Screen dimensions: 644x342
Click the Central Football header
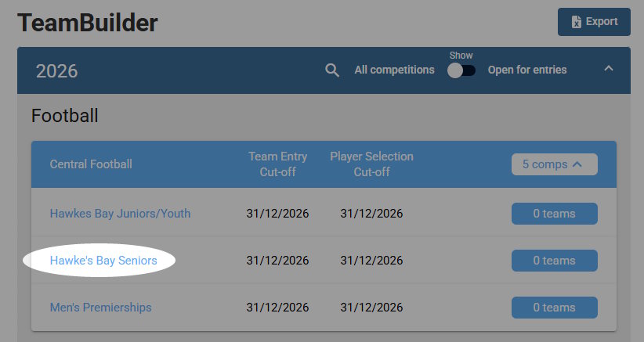91,164
